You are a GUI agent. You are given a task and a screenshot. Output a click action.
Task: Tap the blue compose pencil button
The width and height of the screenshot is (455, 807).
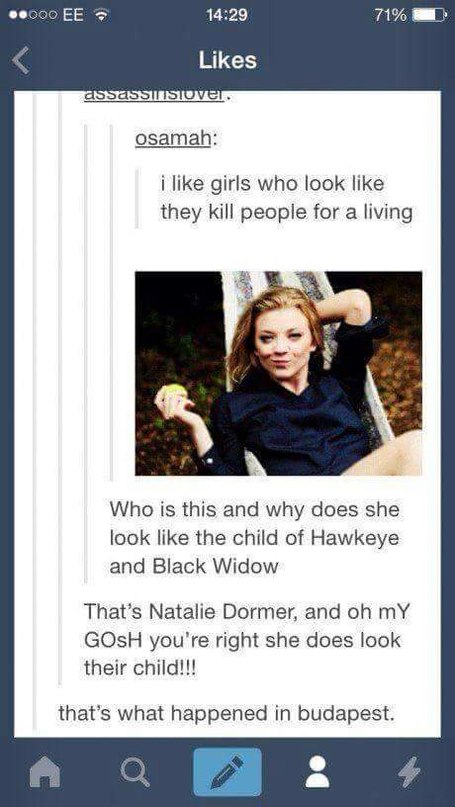[x=227, y=771]
